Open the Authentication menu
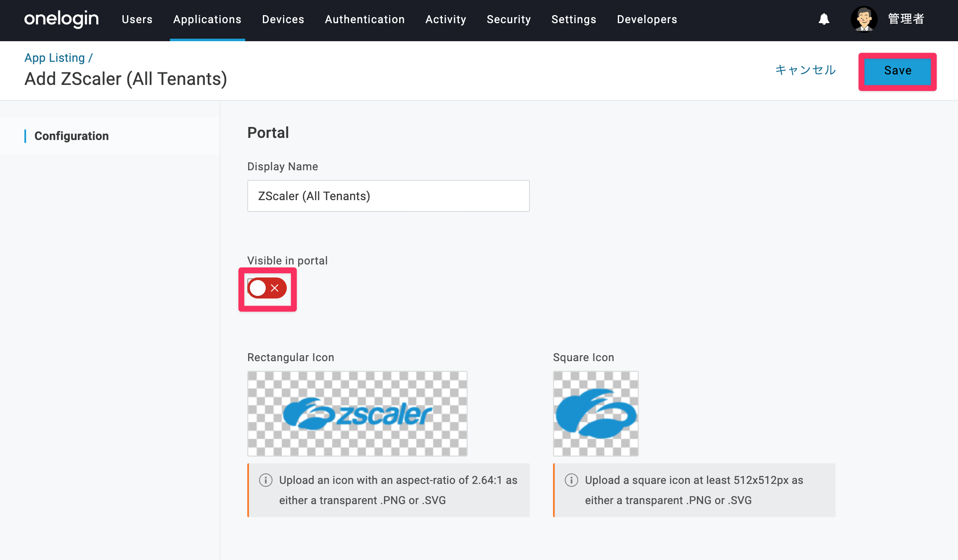 click(x=365, y=19)
